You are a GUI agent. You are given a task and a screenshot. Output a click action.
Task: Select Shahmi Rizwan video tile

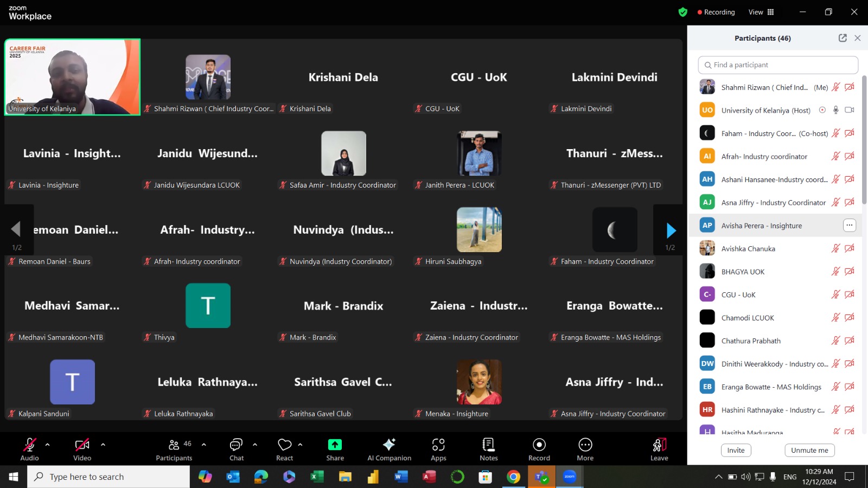point(208,77)
